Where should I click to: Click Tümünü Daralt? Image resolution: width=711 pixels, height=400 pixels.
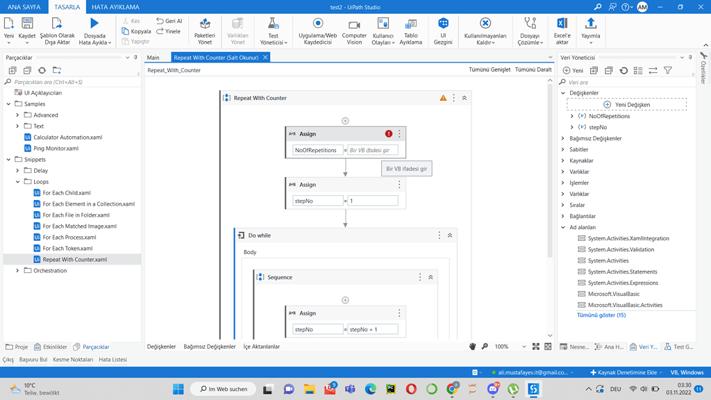click(533, 70)
